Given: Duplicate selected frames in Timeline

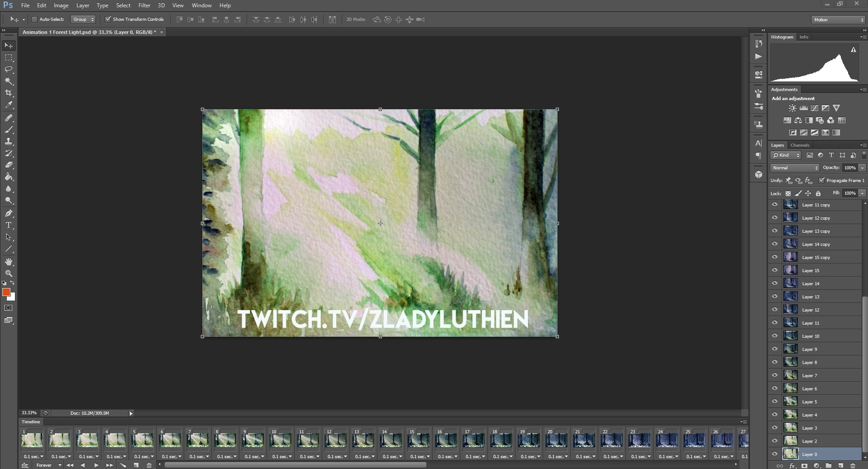Looking at the screenshot, I should tap(136, 465).
